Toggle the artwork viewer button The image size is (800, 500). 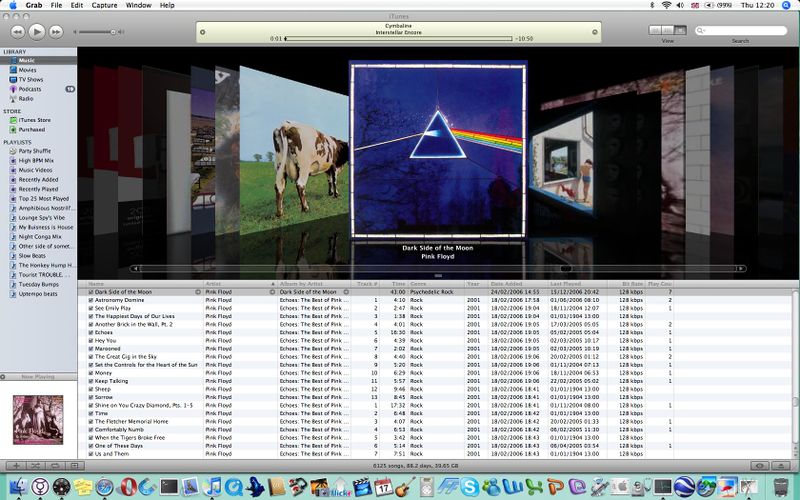click(x=74, y=466)
